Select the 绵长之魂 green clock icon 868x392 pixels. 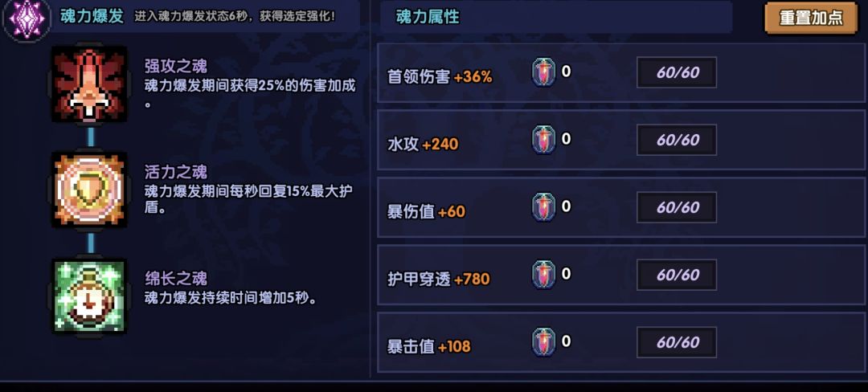pyautogui.click(x=89, y=296)
